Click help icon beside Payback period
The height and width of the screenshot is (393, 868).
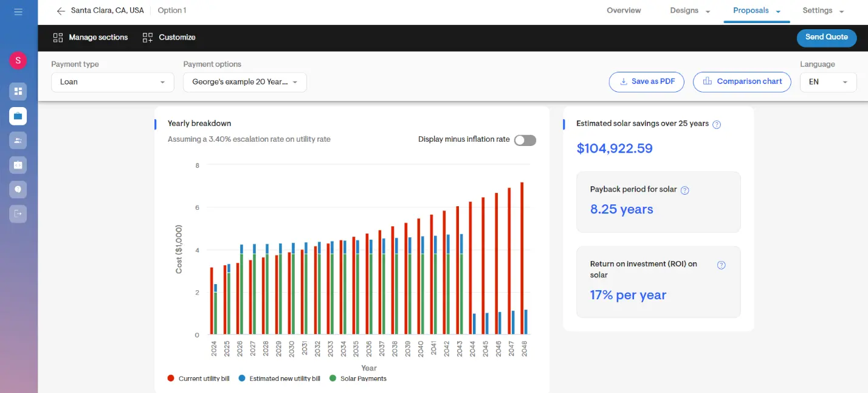[684, 190]
